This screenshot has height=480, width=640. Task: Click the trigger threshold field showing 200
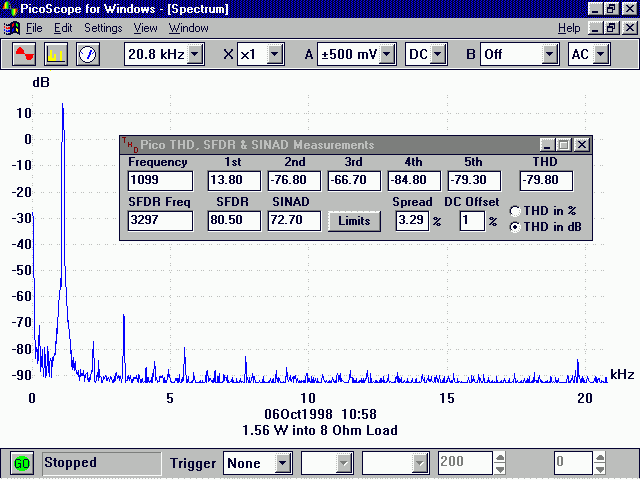(465, 463)
